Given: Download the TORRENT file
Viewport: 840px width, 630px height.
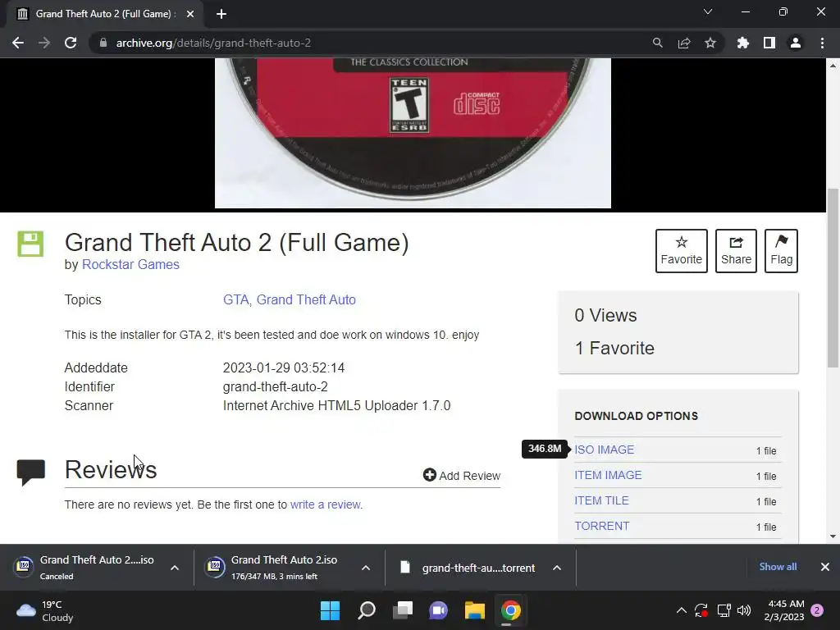Looking at the screenshot, I should [602, 526].
